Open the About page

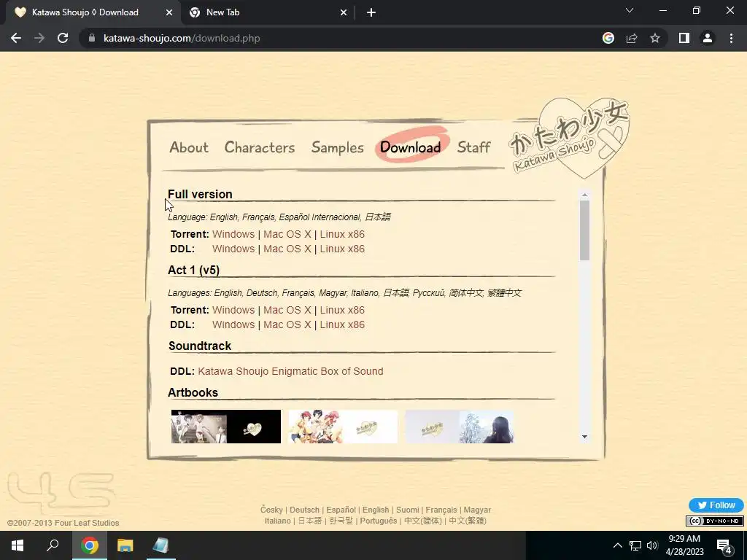(189, 147)
